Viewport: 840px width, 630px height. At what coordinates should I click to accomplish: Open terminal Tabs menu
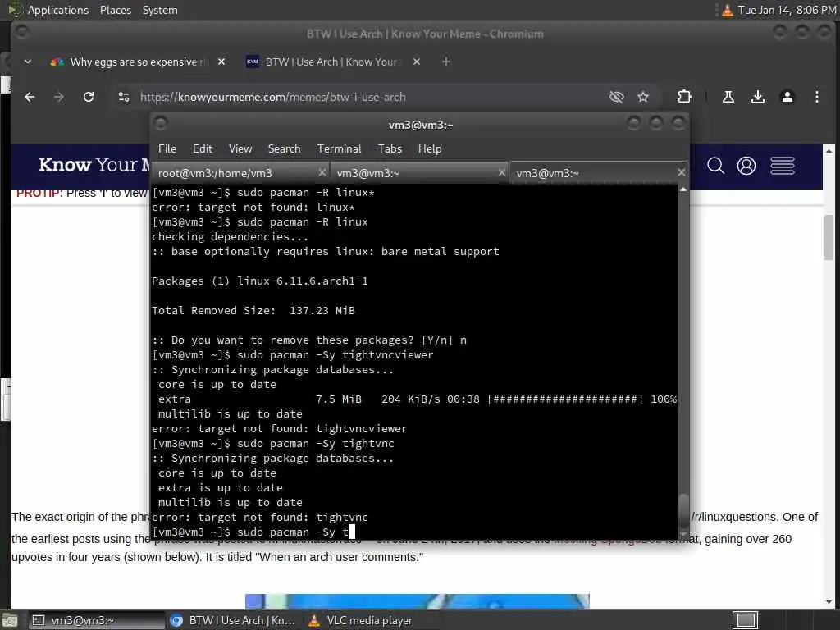[390, 149]
